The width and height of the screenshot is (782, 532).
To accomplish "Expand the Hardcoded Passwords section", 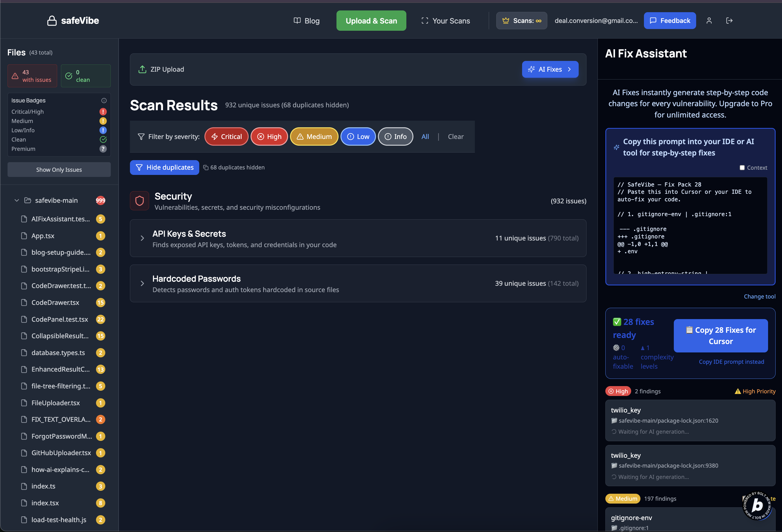I will pos(142,283).
